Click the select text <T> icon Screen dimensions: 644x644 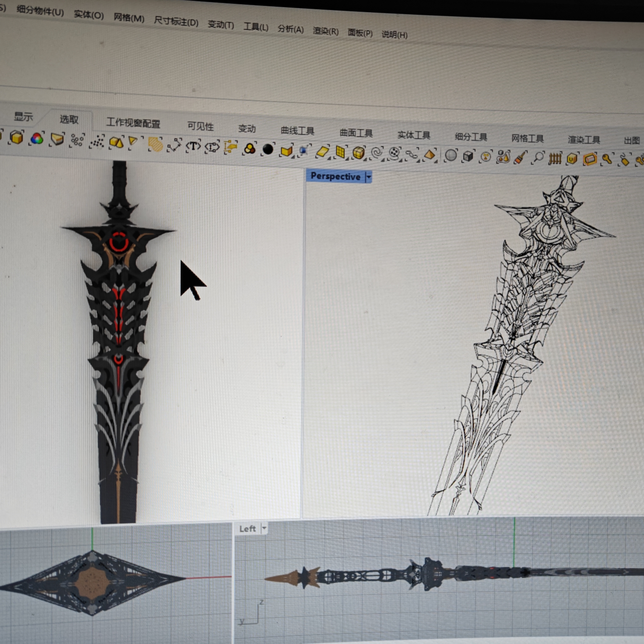click(193, 146)
